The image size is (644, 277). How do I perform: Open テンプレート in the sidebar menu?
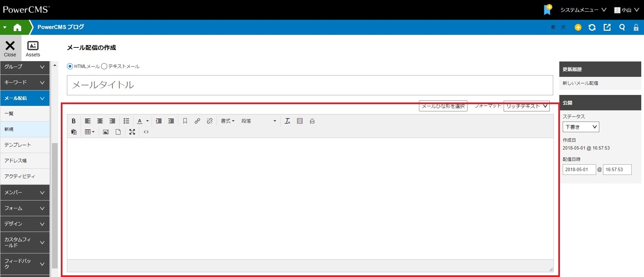25,145
